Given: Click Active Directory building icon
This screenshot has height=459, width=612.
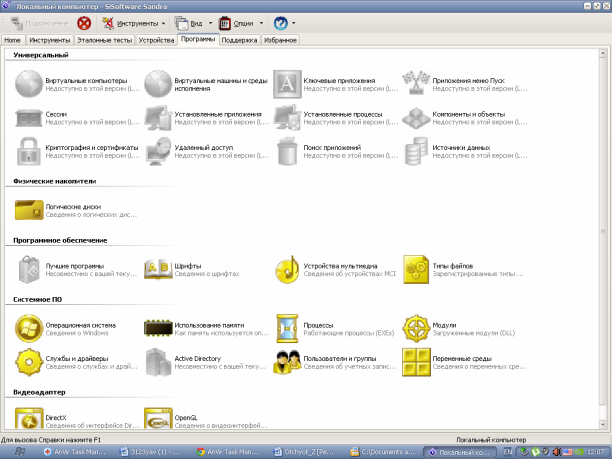Looking at the screenshot, I should [158, 362].
